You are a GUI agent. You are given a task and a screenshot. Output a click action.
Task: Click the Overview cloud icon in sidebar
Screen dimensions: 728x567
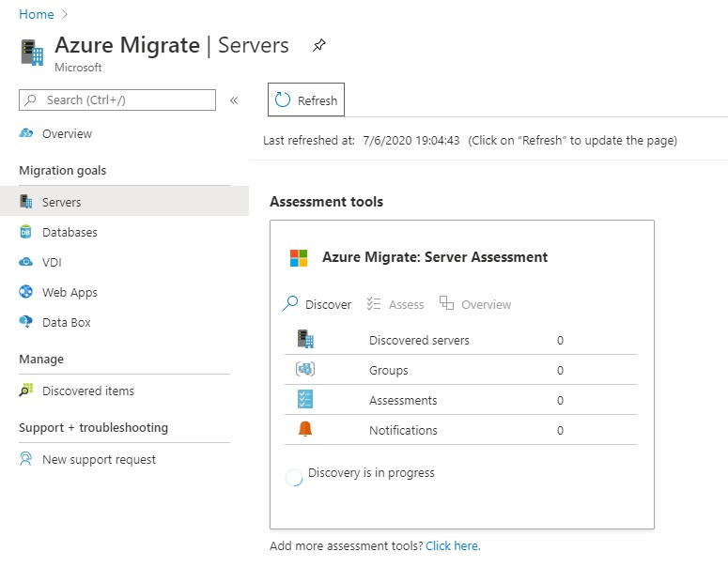click(x=26, y=133)
